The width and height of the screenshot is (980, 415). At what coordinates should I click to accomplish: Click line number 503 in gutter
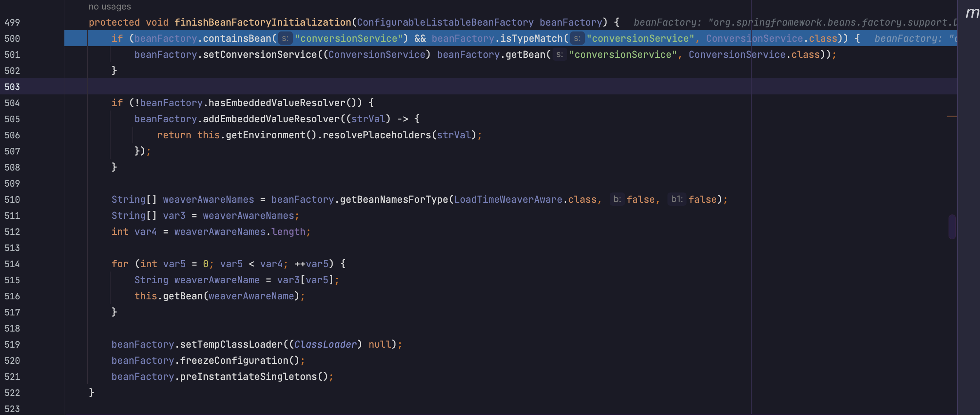[x=12, y=87]
